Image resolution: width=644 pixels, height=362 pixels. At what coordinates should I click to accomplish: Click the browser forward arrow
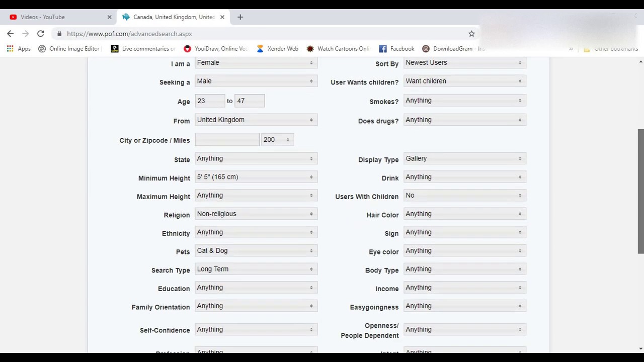click(26, 34)
